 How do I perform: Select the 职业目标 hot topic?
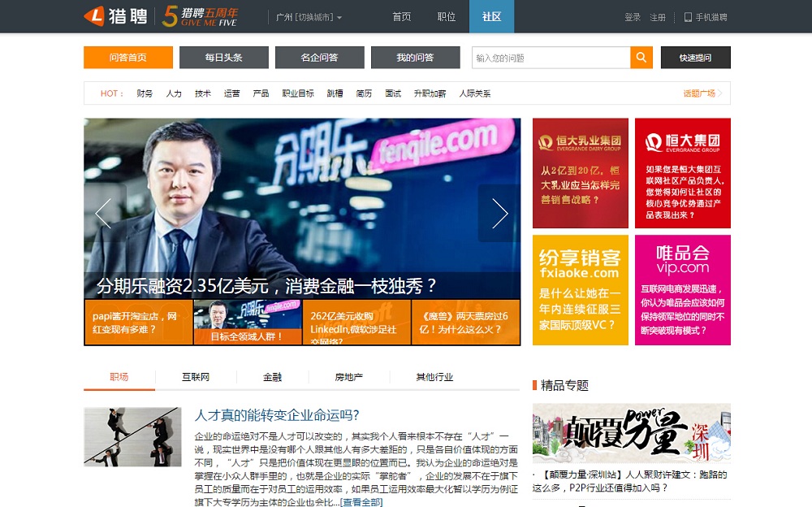coord(298,93)
